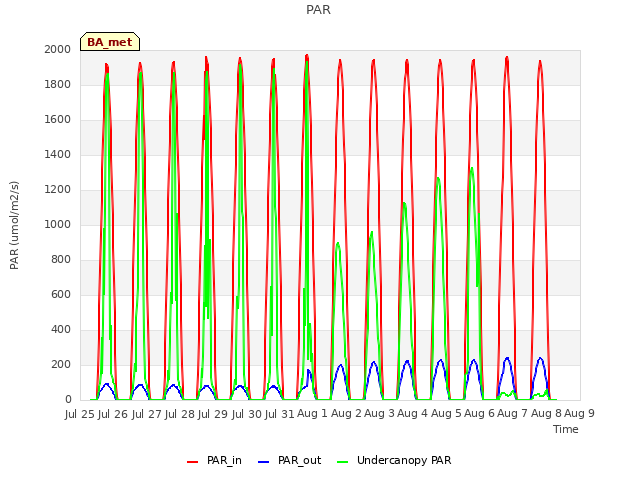Screen dimensions: 640x480
Task: Click the blue PAR_out peak on Aug 7
Action: coord(540,358)
